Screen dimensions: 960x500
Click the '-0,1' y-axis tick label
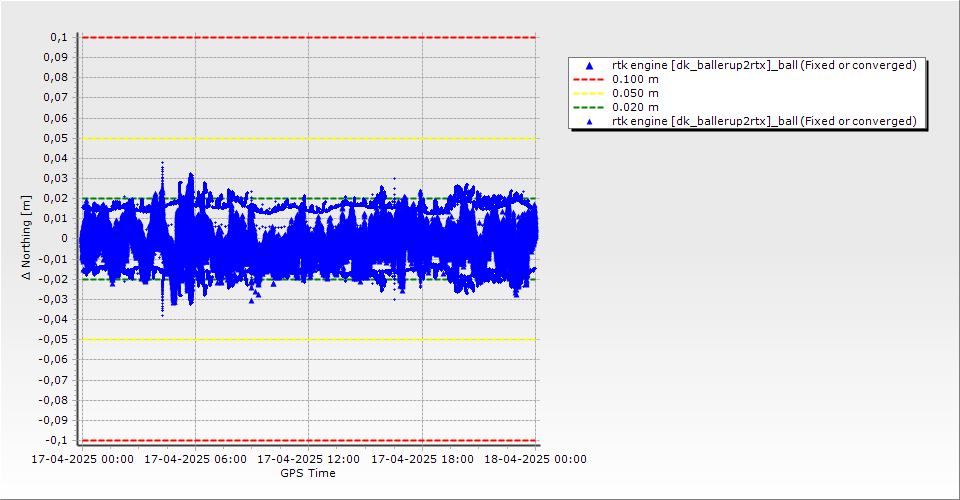pos(57,440)
